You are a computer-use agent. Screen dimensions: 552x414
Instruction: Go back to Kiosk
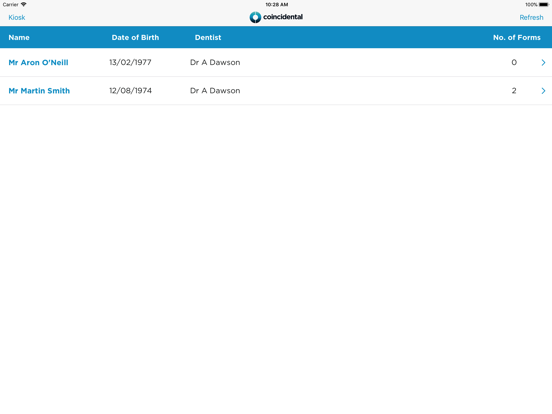[17, 17]
